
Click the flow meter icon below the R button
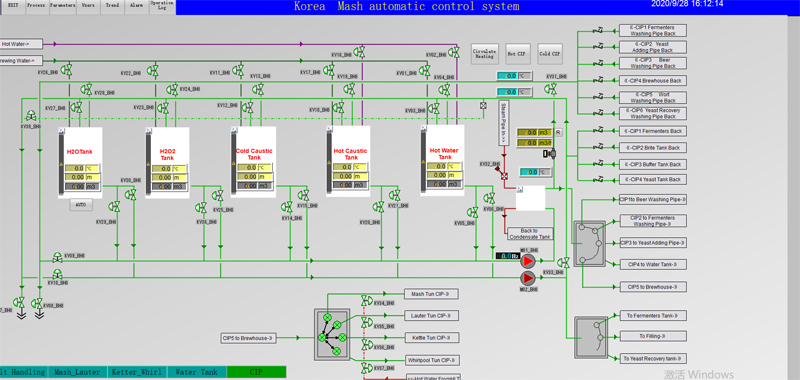point(549,153)
